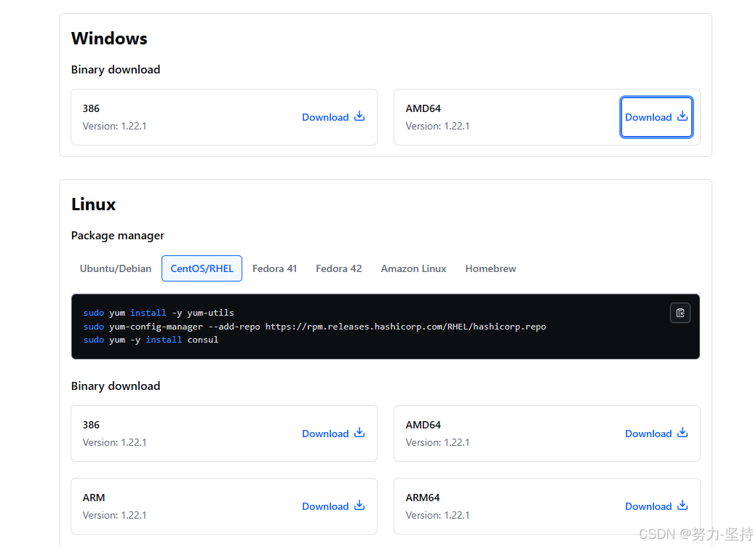This screenshot has height=547, width=756.
Task: Click the Linux ARM label
Action: 94,498
